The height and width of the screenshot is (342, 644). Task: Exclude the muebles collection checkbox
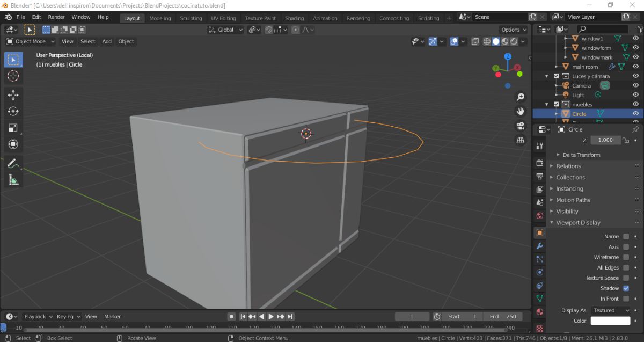coord(557,104)
